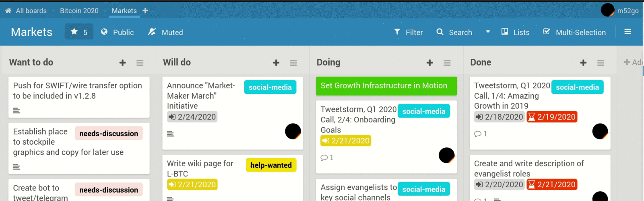Click the yellow help-wanted label
644x201 pixels.
271,165
